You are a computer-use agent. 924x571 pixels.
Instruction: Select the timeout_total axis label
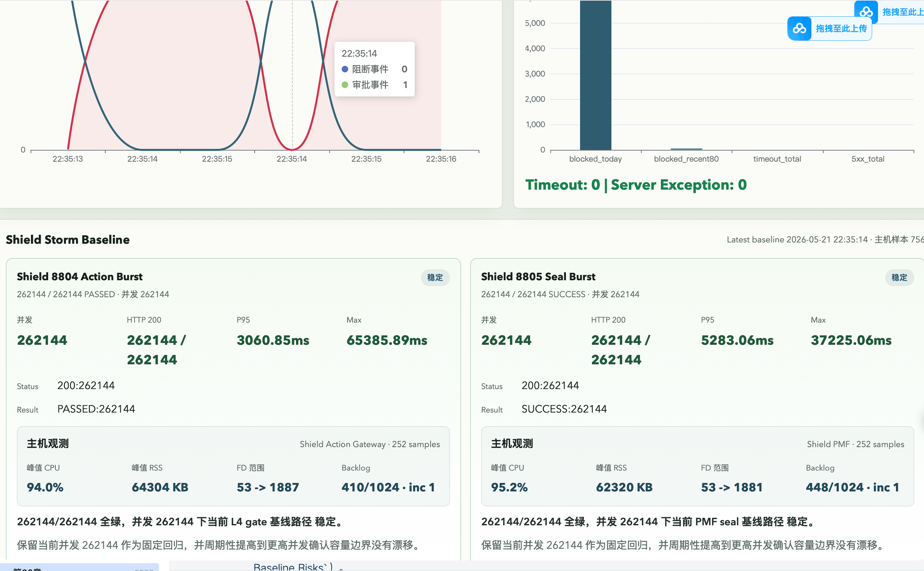tap(777, 159)
